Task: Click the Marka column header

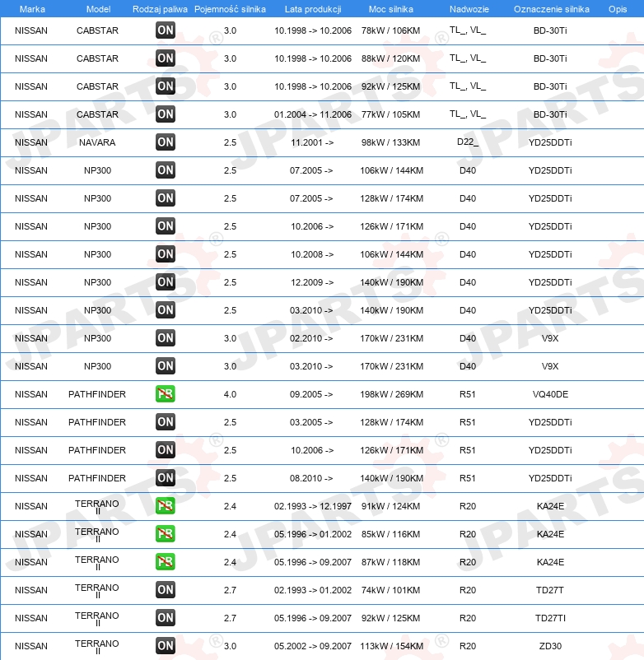Action: click(32, 9)
